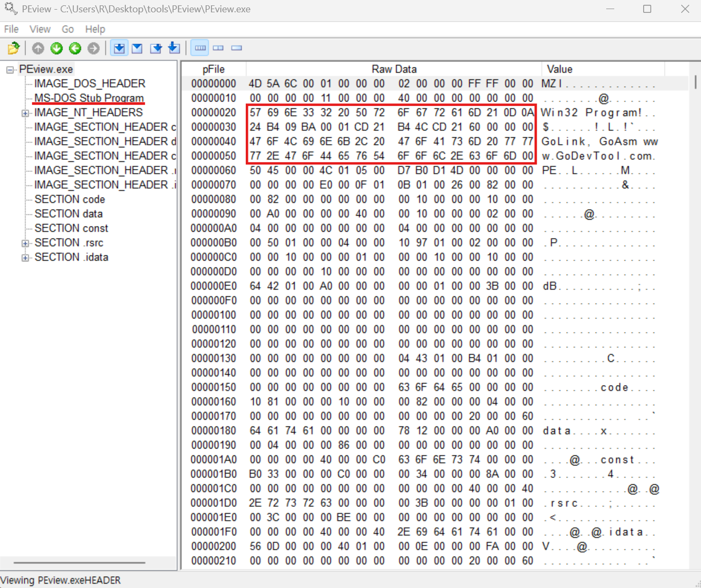Click the PEview magnifier title bar icon

(11, 9)
